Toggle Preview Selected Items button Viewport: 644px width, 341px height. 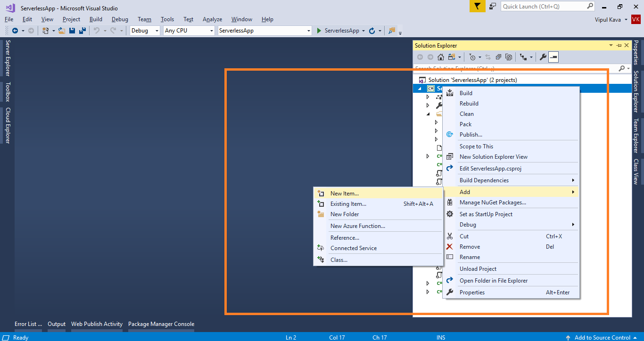pyautogui.click(x=553, y=57)
